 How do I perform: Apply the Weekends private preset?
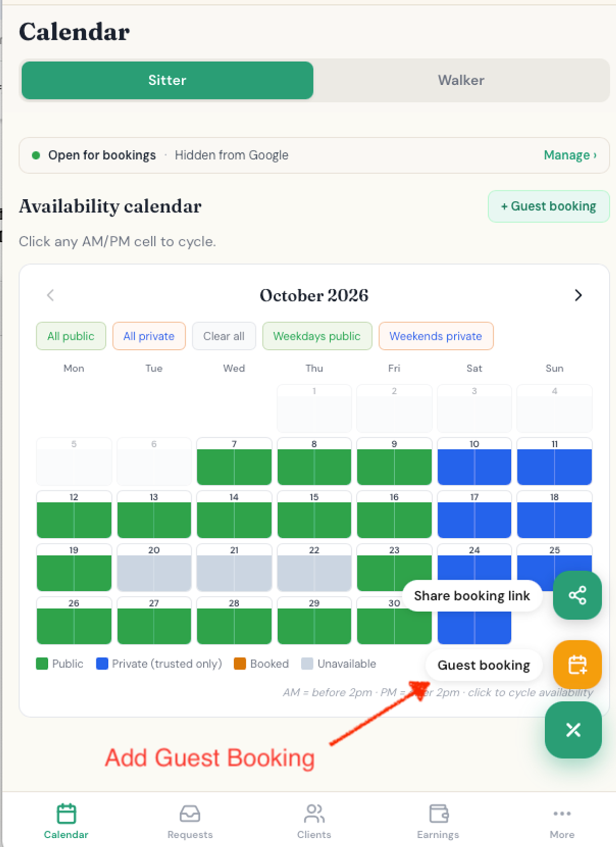coord(436,336)
